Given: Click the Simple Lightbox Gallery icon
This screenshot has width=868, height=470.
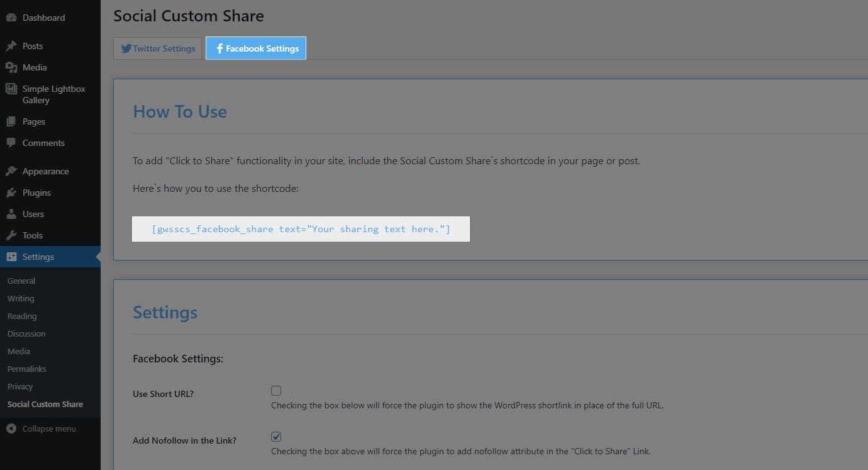Looking at the screenshot, I should [x=11, y=89].
